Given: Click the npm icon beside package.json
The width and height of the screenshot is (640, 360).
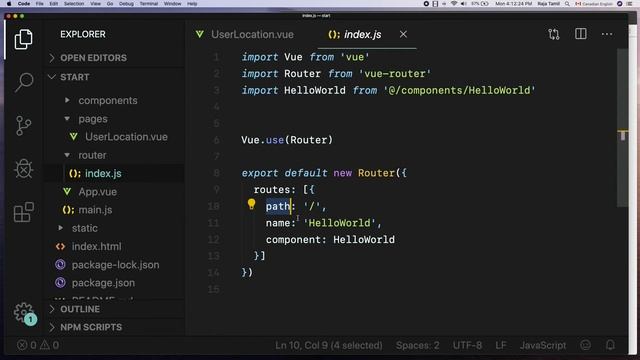Looking at the screenshot, I should pos(60,282).
